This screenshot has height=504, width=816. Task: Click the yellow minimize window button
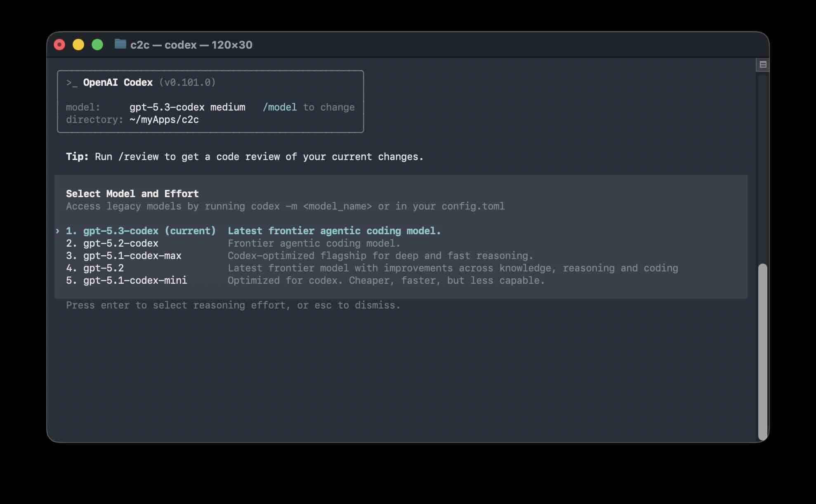[x=78, y=45]
